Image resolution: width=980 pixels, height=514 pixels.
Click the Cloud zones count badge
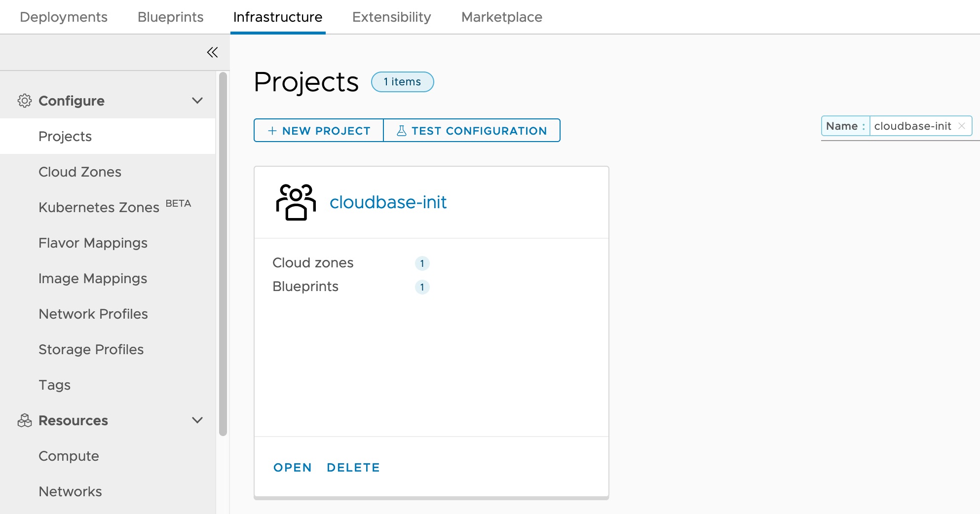coord(422,263)
